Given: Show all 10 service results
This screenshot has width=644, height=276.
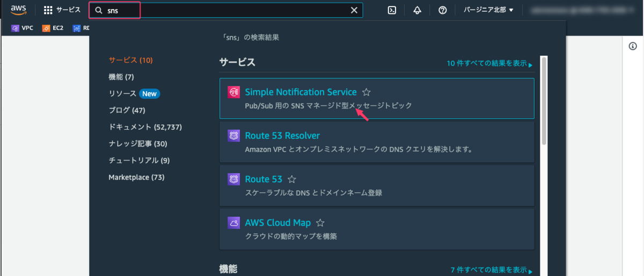Looking at the screenshot, I should (x=489, y=63).
